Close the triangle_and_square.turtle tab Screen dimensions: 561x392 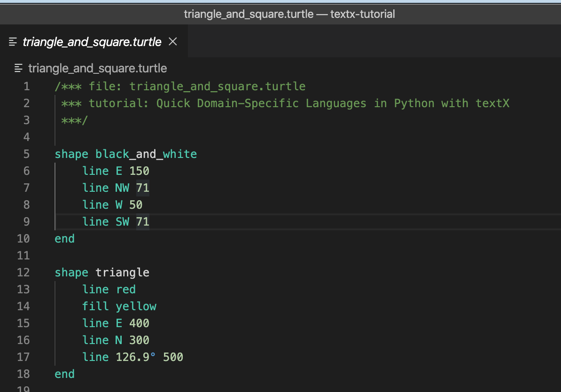click(x=173, y=42)
